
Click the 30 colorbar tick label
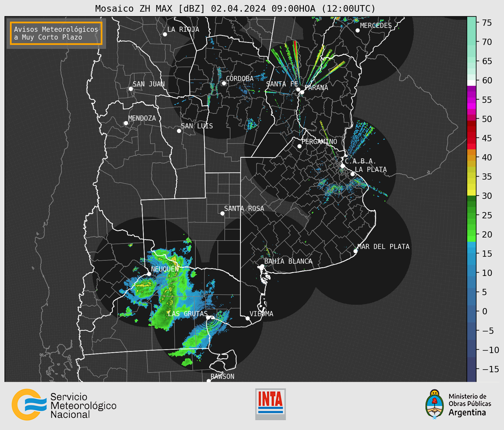pos(487,196)
